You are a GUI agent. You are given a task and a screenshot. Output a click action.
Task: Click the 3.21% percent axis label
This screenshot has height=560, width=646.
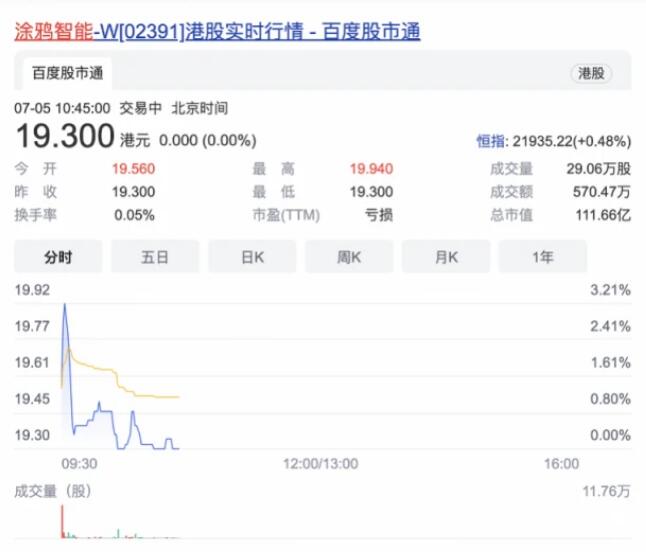coord(610,290)
